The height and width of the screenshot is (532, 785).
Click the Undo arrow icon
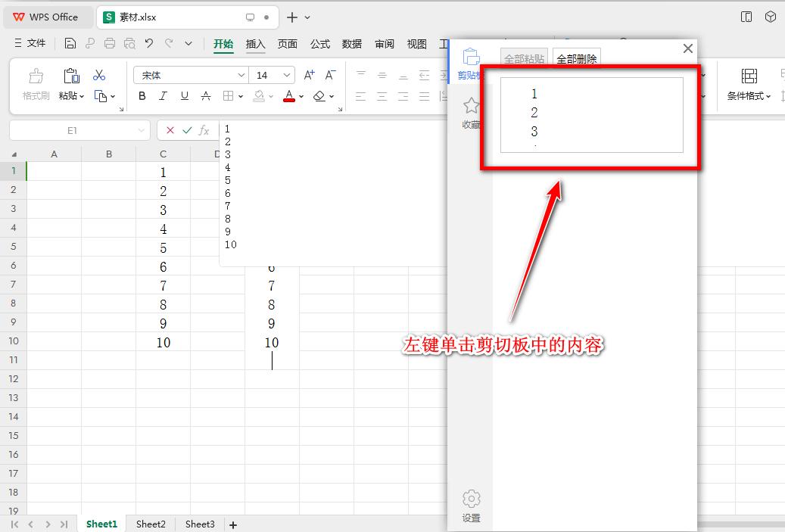149,44
